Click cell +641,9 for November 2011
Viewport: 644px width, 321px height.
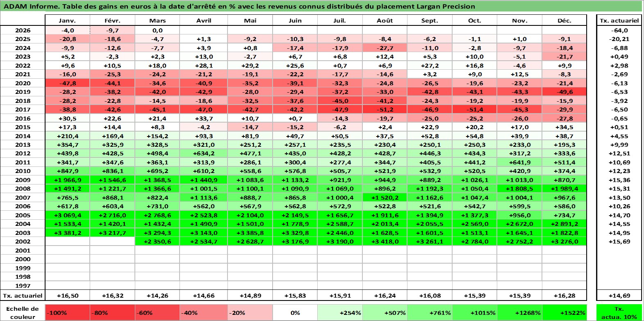519,162
